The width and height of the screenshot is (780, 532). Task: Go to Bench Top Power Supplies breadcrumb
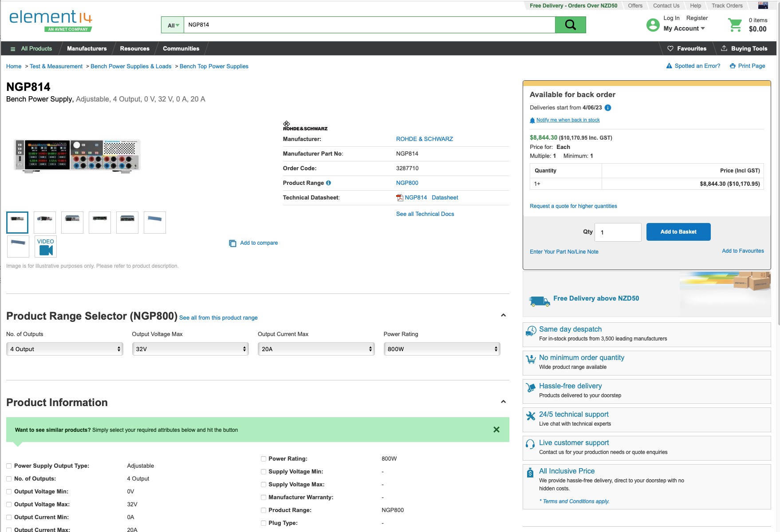tap(214, 66)
